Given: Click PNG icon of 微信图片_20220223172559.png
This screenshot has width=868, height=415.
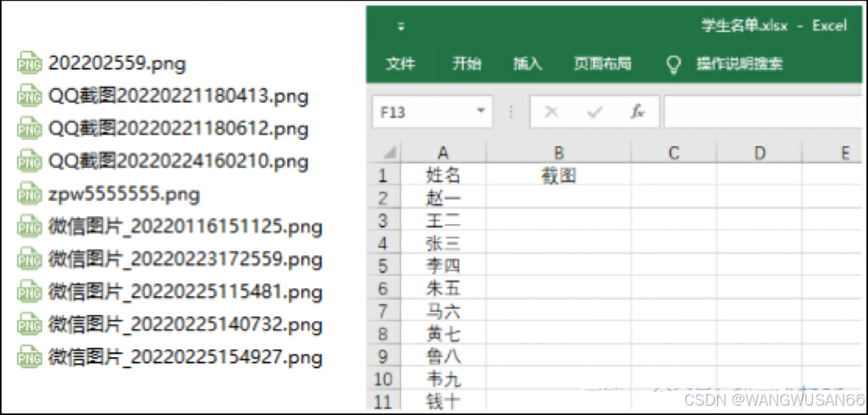Looking at the screenshot, I should (x=30, y=259).
